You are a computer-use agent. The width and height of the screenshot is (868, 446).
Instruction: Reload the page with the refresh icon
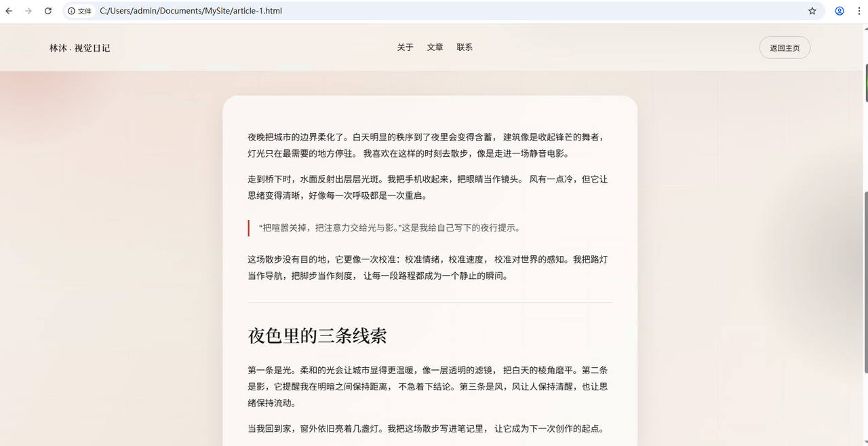[x=48, y=11]
